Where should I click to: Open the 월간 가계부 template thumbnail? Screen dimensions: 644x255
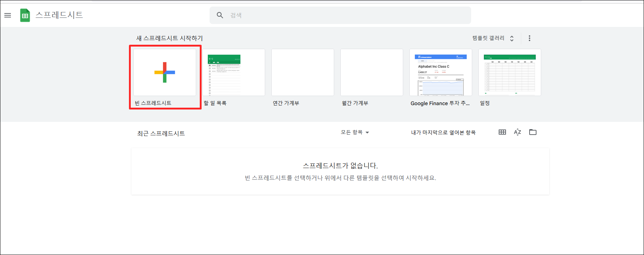[x=372, y=72]
